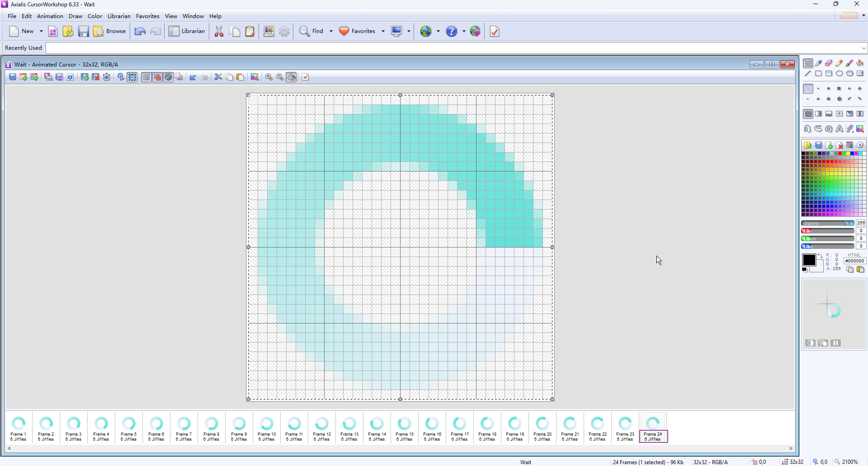Select the Eraser tool
Screen dimensions: 868x466
829,63
